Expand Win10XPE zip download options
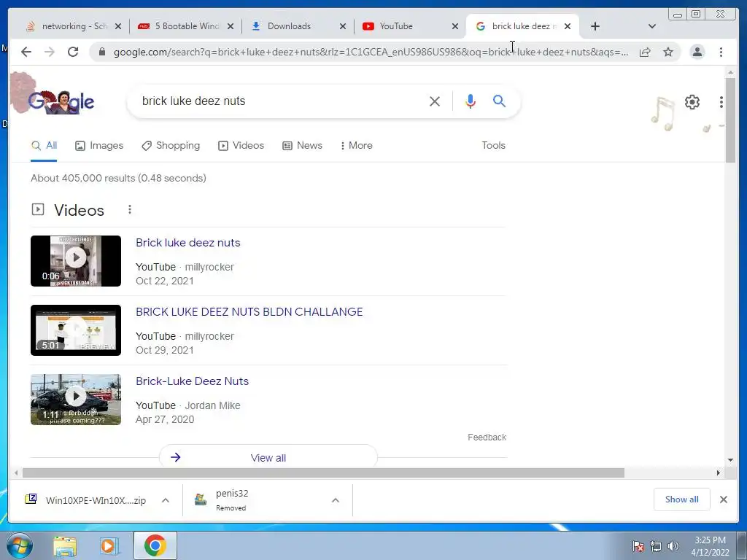Viewport: 747px width, 560px height. point(166,500)
